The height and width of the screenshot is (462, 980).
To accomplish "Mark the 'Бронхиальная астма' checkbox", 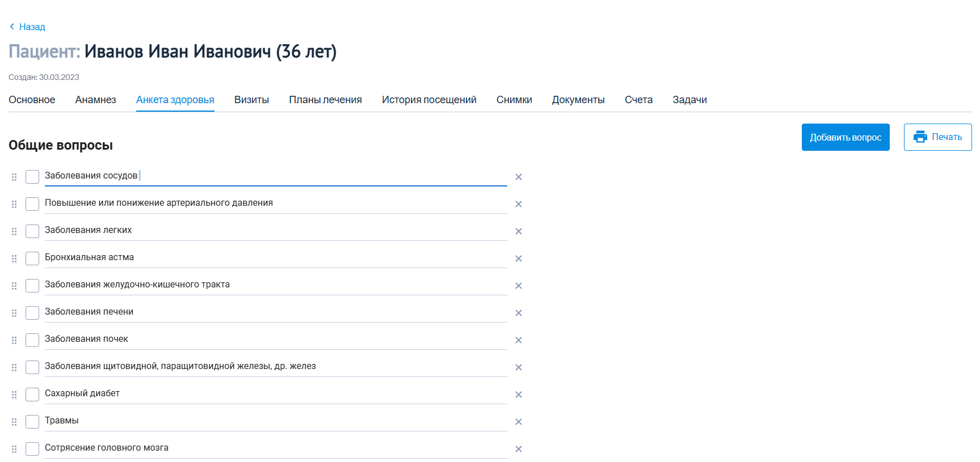I will click(x=32, y=258).
